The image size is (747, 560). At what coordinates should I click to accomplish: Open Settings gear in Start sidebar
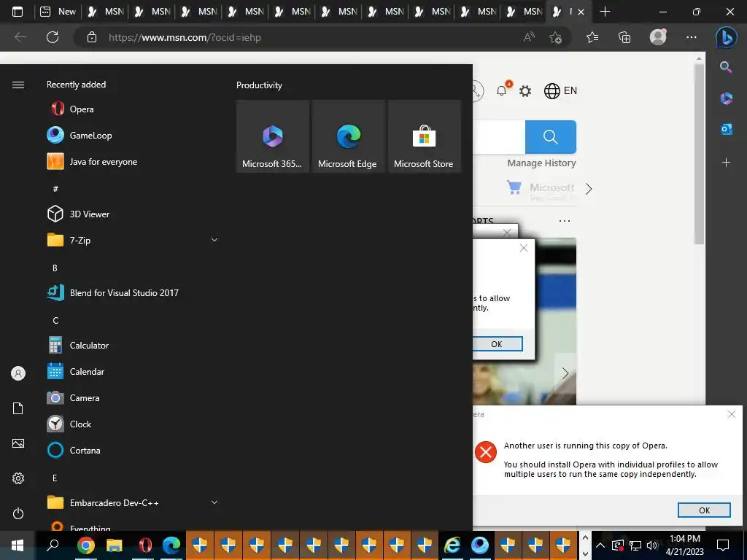point(18,478)
